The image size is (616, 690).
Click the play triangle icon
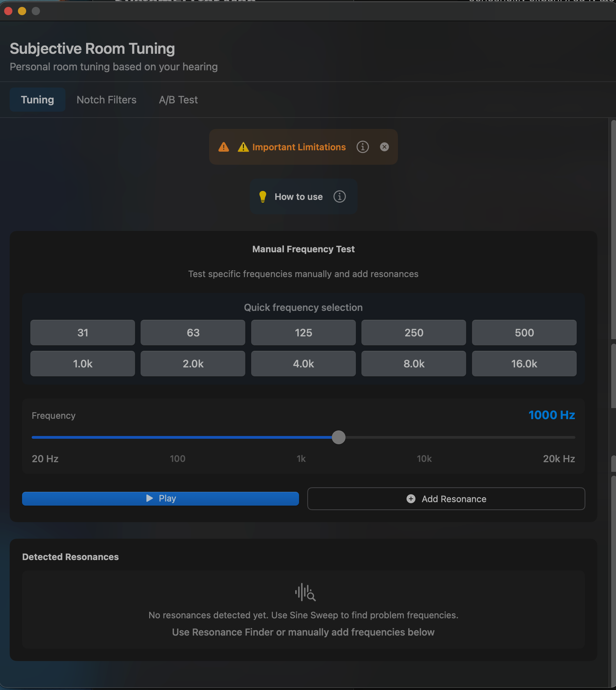150,498
